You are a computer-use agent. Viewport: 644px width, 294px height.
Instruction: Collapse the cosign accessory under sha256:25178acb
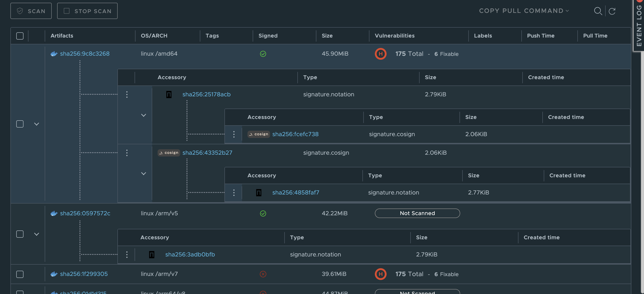[x=144, y=115]
